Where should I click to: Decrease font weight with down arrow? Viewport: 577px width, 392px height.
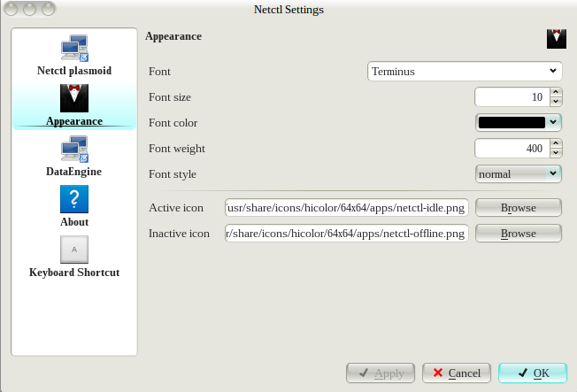556,153
